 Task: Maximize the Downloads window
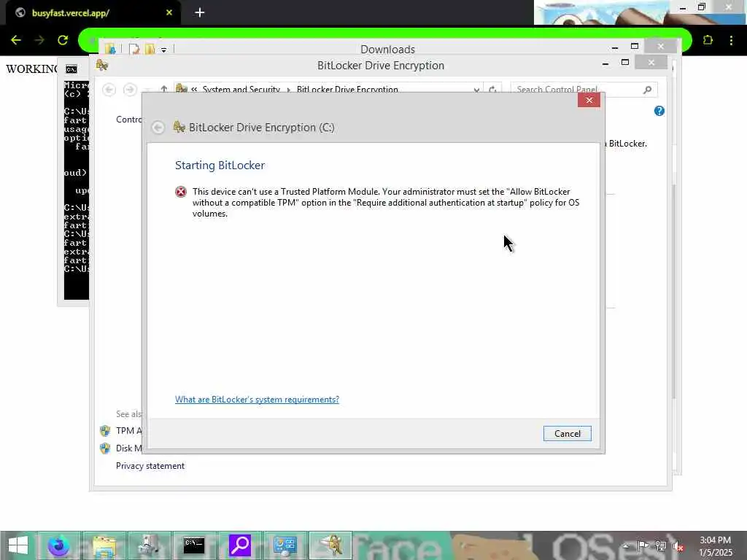coord(634,46)
